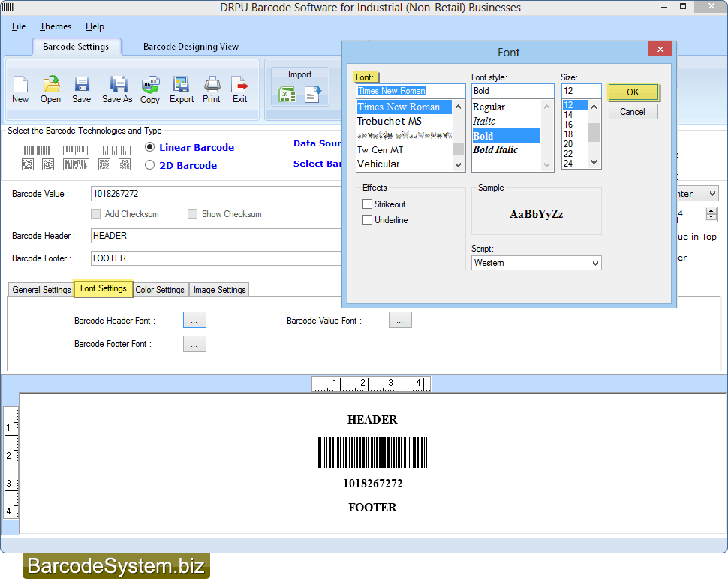Click the Barcode Value Font browse button

pos(400,320)
